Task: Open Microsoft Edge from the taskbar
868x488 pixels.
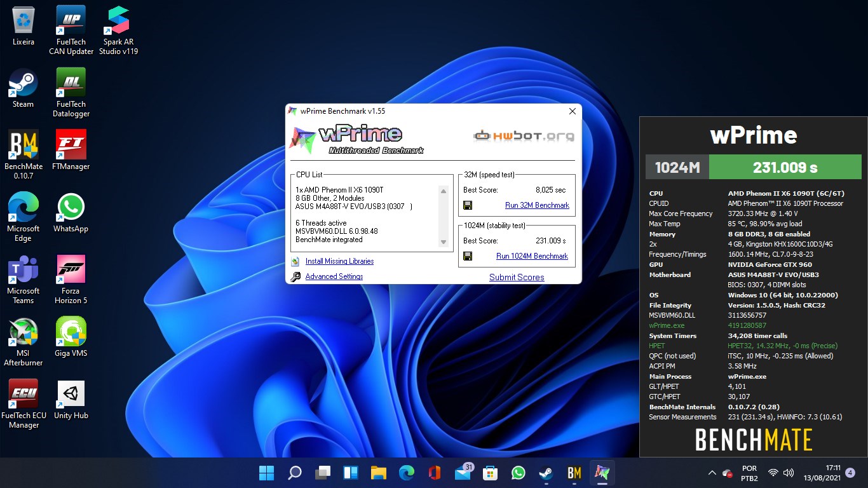Action: (x=407, y=473)
